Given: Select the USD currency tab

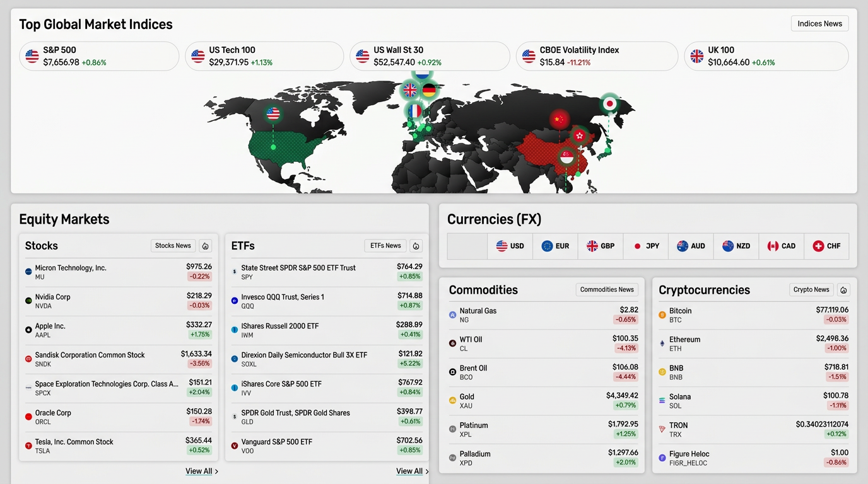Looking at the screenshot, I should pos(510,246).
